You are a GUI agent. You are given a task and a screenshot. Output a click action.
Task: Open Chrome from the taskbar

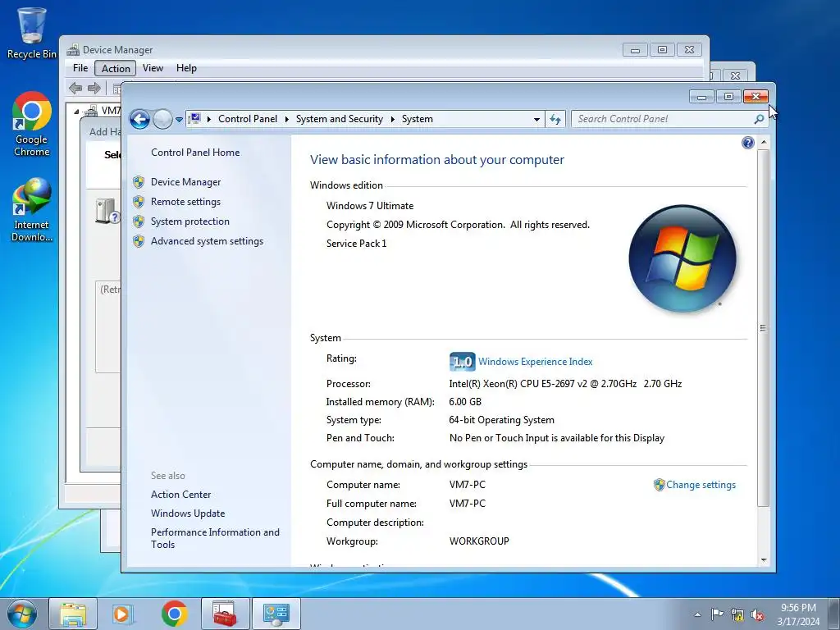(x=174, y=614)
